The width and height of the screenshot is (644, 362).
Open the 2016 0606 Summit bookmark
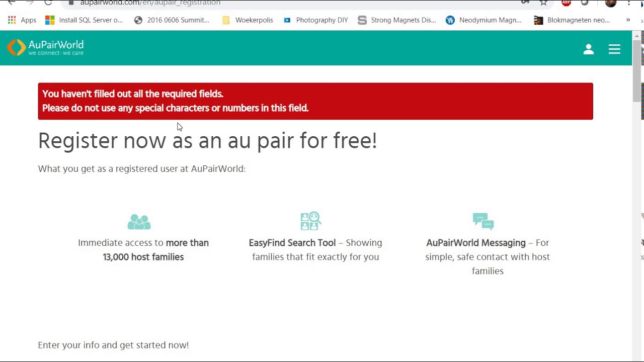click(x=172, y=20)
